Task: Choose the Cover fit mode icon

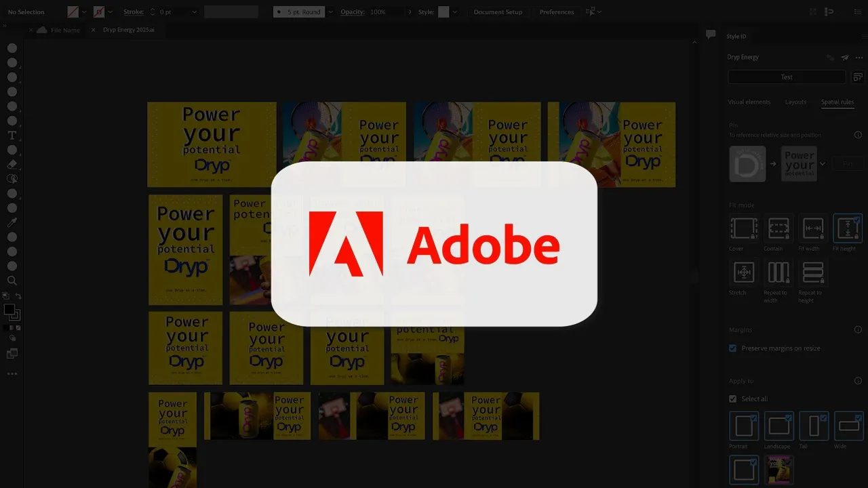Action: tap(744, 229)
